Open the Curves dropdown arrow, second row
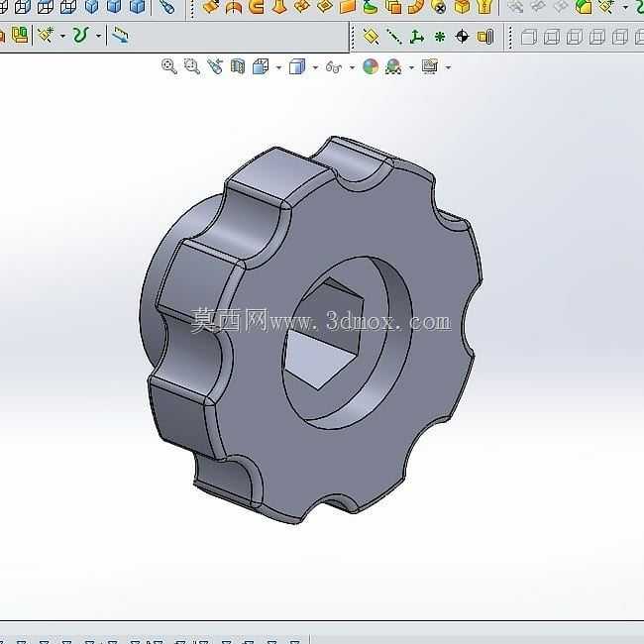Screen dimensions: 644x644 (98, 36)
